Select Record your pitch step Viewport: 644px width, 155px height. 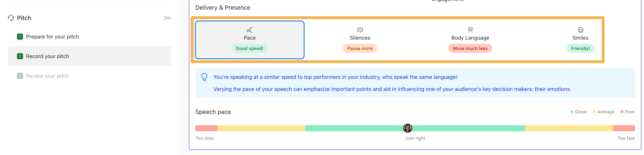pyautogui.click(x=48, y=56)
